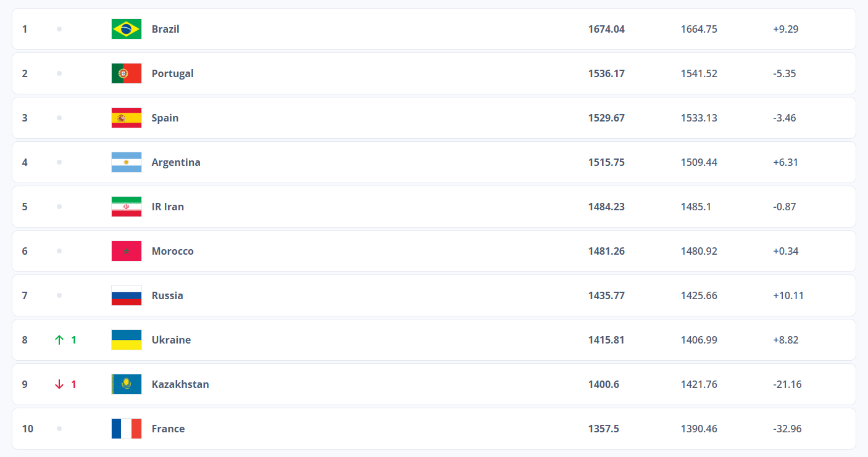Click Russia's +10.11 points change
Image resolution: width=868 pixels, height=457 pixels.
tap(788, 295)
